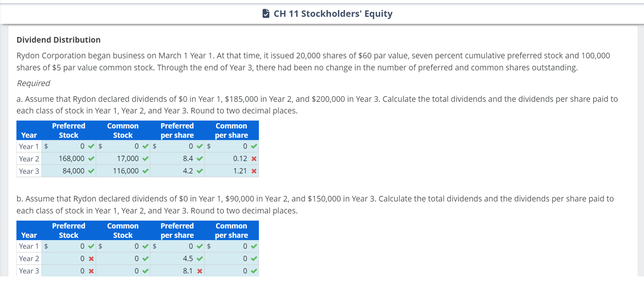Click the green checkmark beside Year 3 Preferred 84,000
Image resolution: width=644 pixels, height=284 pixels.
pos(91,171)
